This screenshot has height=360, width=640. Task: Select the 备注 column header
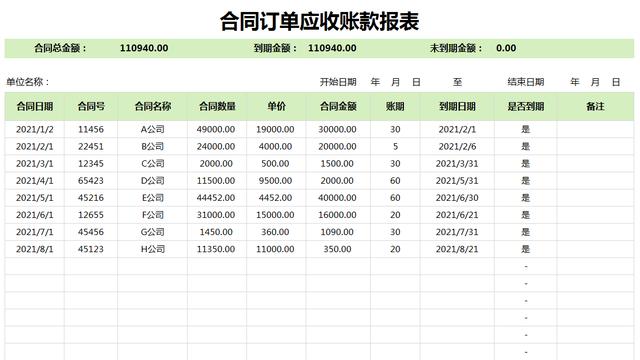(595, 107)
